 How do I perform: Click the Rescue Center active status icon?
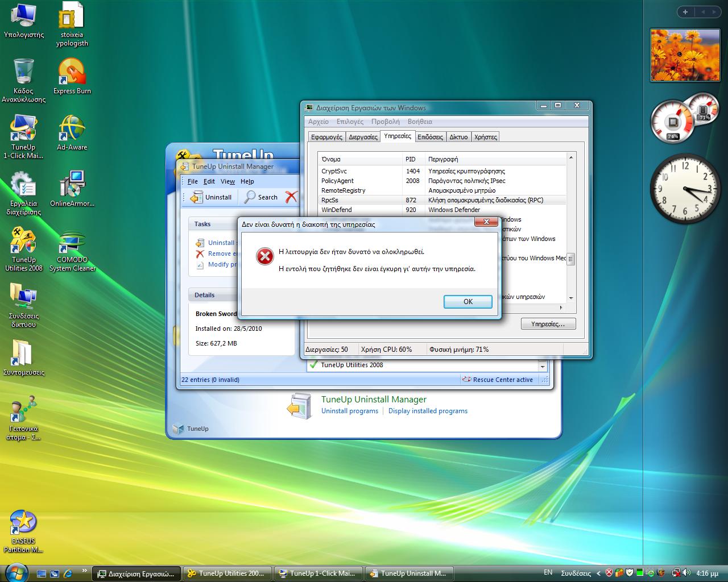coord(467,380)
